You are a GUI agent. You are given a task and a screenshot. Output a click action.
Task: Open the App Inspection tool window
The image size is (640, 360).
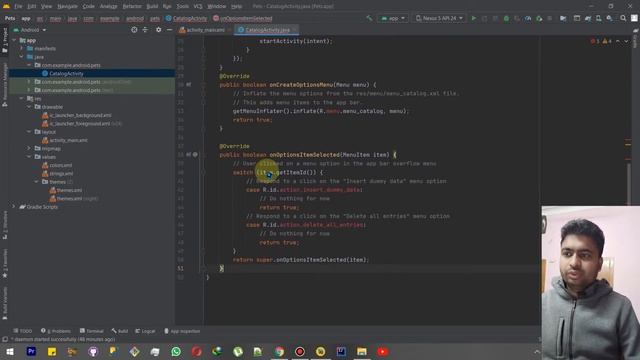click(x=182, y=331)
